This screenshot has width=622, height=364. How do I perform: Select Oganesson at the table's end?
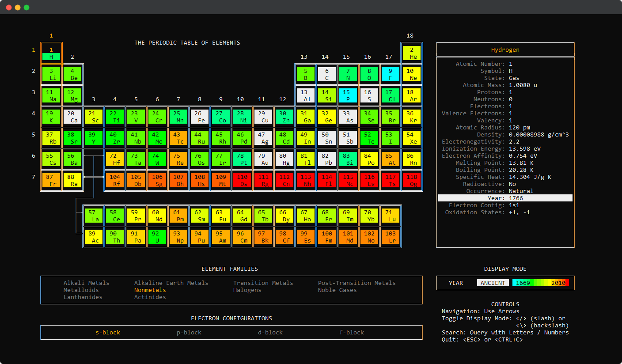coord(412,180)
